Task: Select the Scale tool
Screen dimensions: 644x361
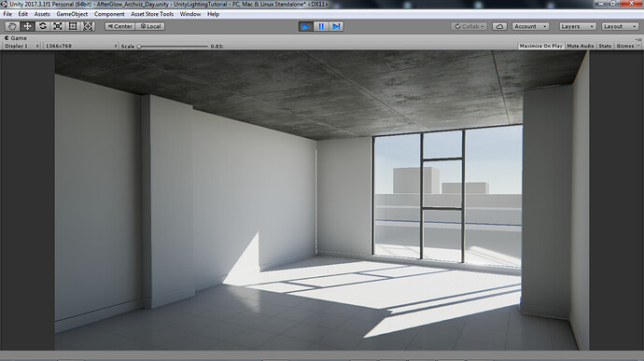Action: [x=58, y=26]
